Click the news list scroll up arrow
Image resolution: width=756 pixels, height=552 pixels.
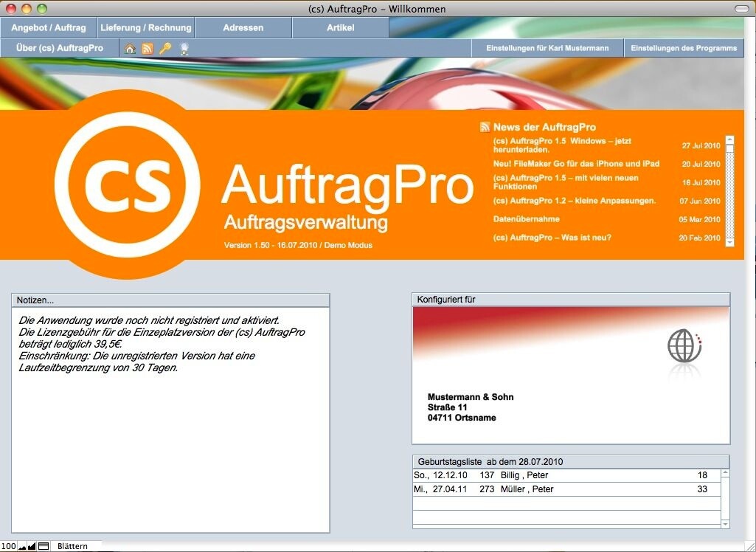(729, 140)
